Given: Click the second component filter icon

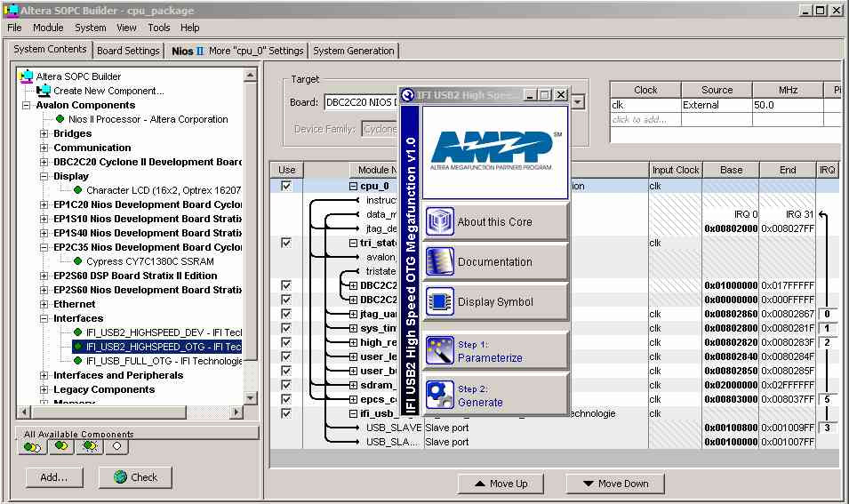Looking at the screenshot, I should [61, 446].
